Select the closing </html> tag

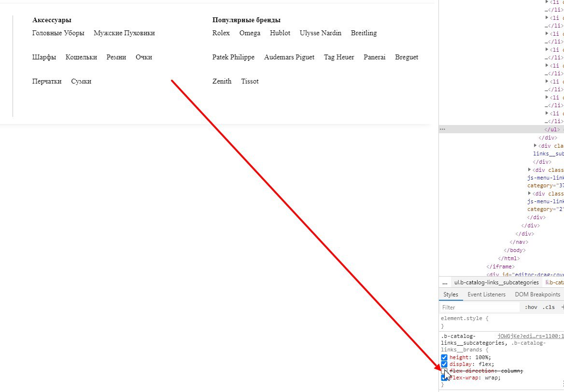click(x=508, y=258)
